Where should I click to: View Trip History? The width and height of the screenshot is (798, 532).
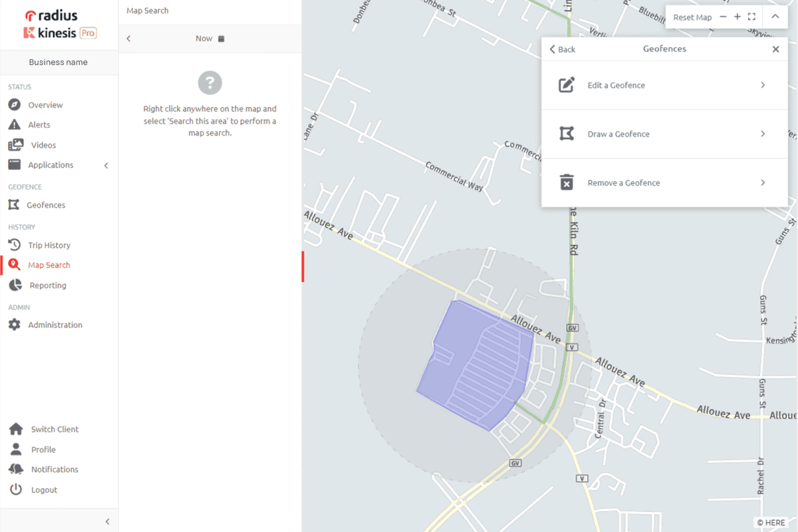tap(47, 245)
